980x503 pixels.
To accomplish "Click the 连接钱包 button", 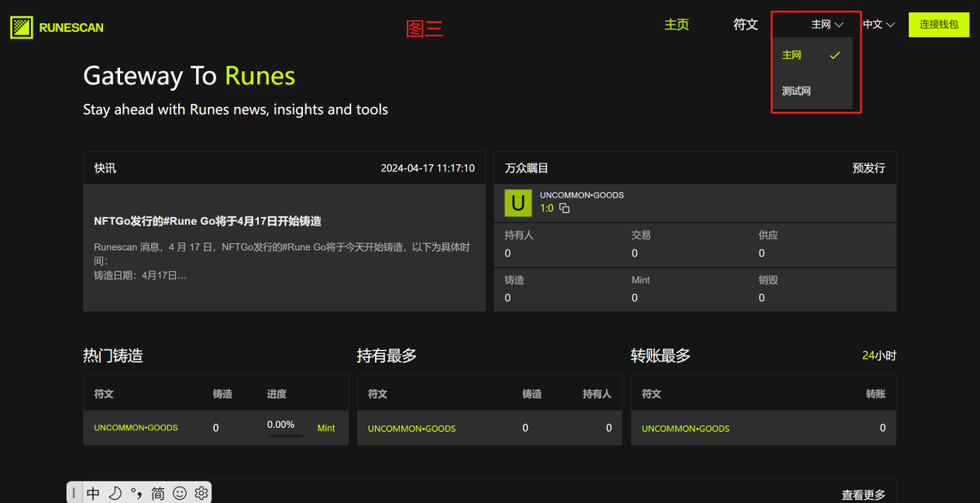I will pos(938,24).
